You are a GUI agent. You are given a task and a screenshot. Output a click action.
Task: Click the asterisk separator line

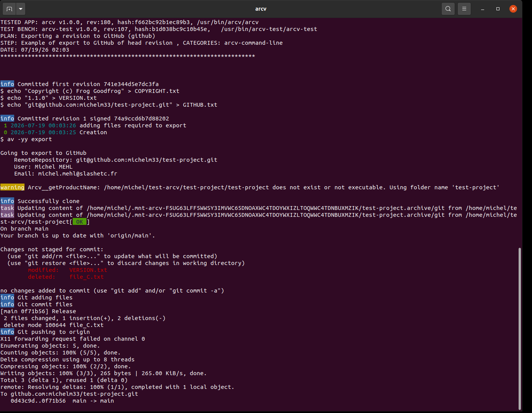(127, 56)
